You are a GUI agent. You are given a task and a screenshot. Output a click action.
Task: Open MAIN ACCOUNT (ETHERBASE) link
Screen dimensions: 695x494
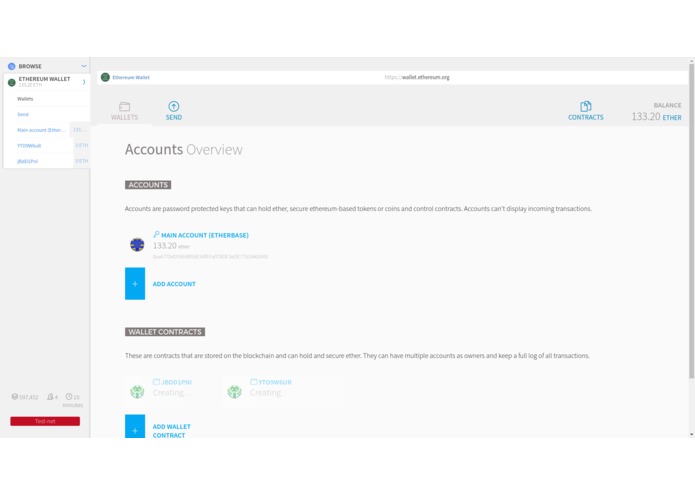click(x=205, y=235)
